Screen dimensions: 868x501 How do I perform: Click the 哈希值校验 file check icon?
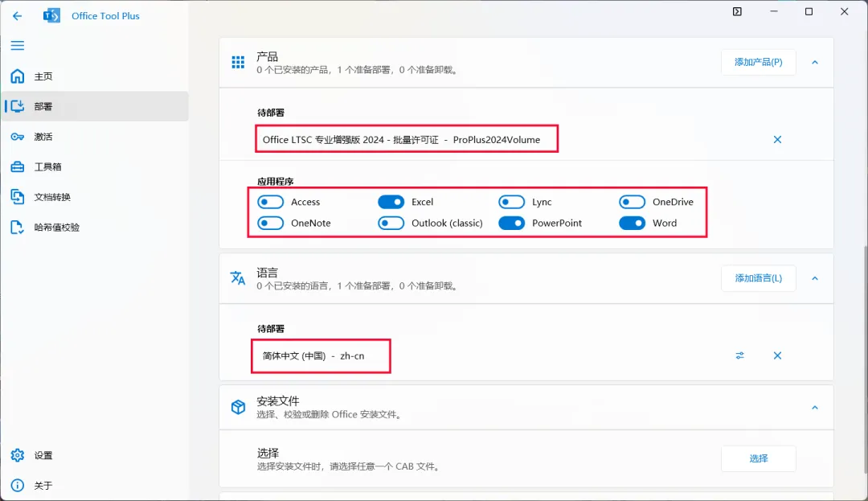tap(18, 227)
